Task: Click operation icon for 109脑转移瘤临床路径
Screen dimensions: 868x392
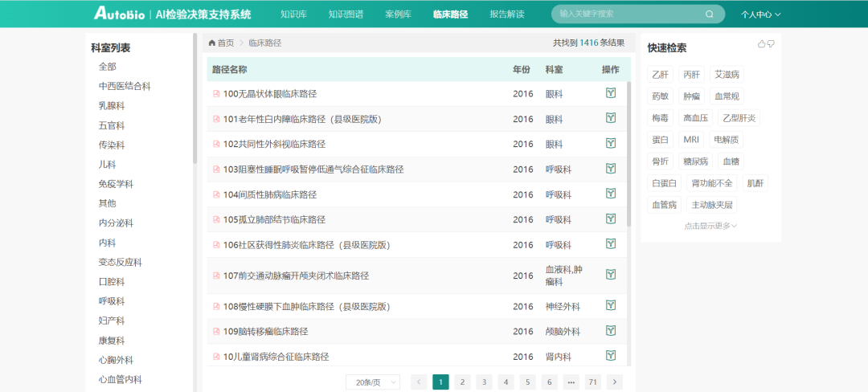Action: coord(611,330)
